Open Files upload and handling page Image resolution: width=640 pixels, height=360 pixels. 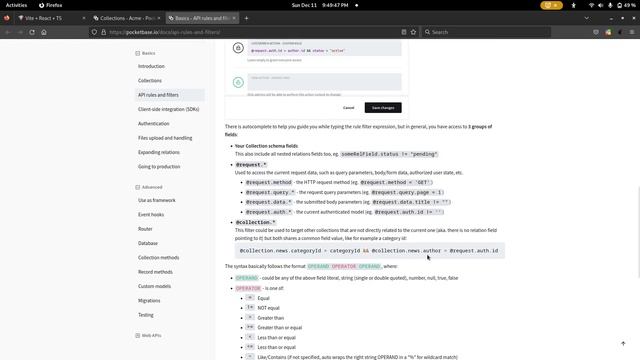pyautogui.click(x=165, y=138)
